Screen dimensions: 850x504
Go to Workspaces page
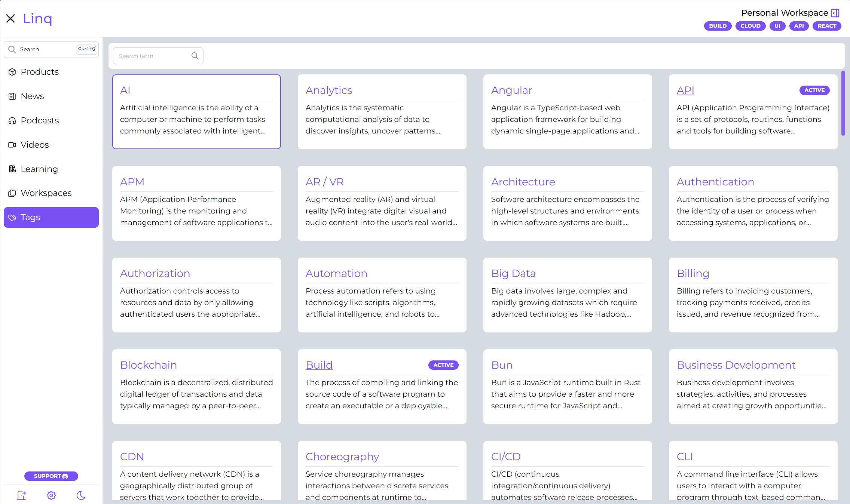pos(46,193)
